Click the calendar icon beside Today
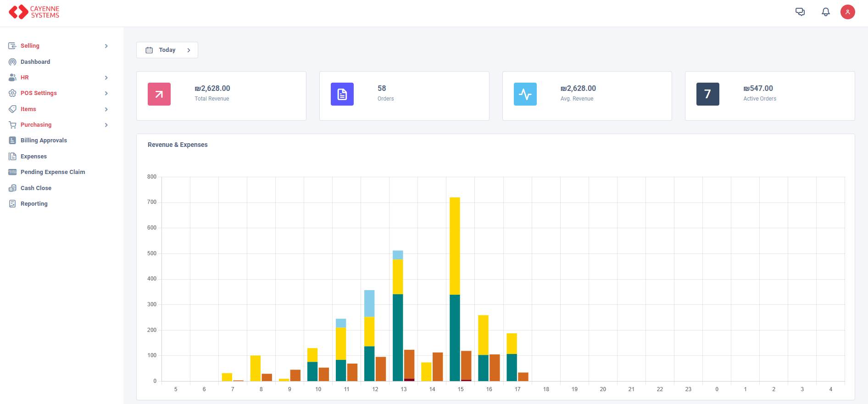Image resolution: width=868 pixels, height=404 pixels. click(149, 50)
